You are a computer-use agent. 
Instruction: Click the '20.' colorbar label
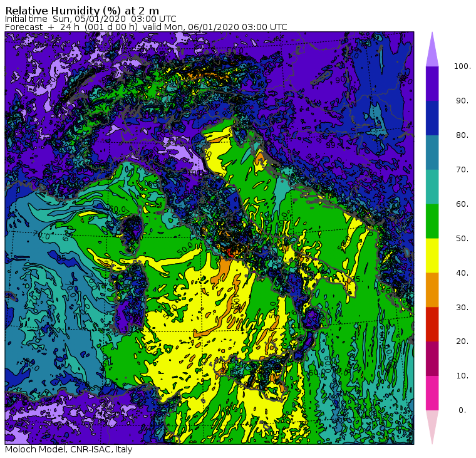click(462, 341)
